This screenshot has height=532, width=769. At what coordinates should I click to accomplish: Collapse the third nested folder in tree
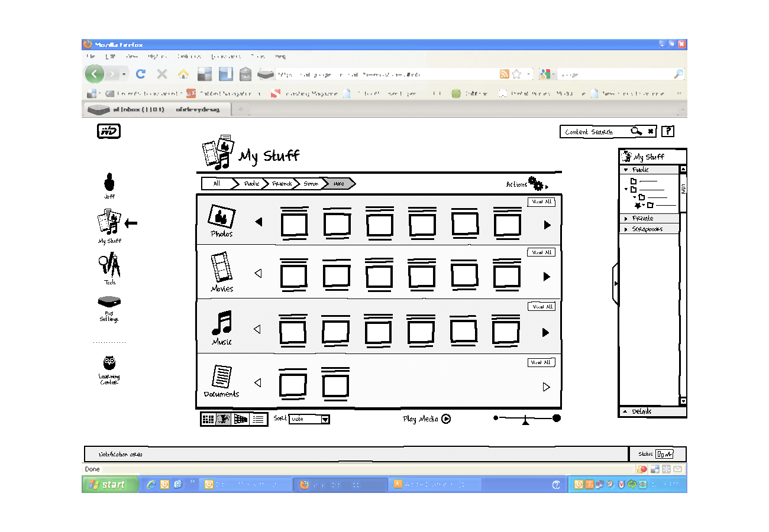point(635,197)
